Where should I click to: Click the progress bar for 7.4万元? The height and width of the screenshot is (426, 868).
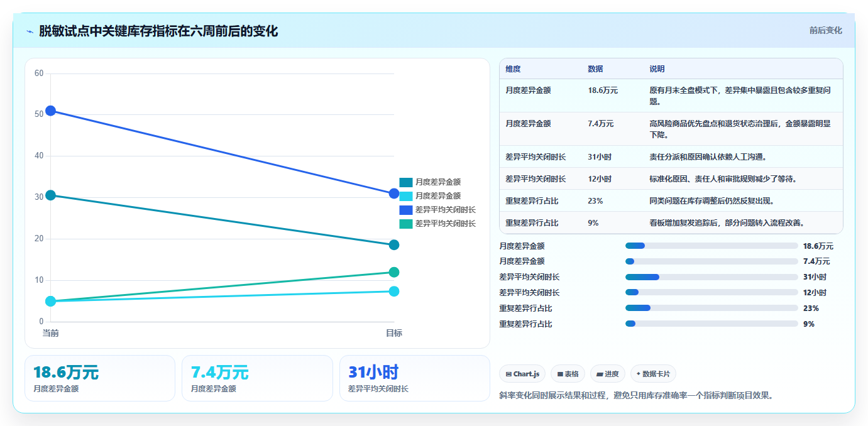tap(711, 261)
